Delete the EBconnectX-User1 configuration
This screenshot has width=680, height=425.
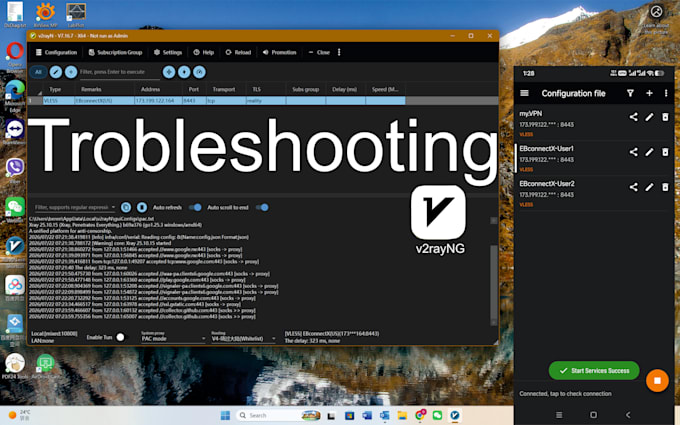click(x=665, y=152)
